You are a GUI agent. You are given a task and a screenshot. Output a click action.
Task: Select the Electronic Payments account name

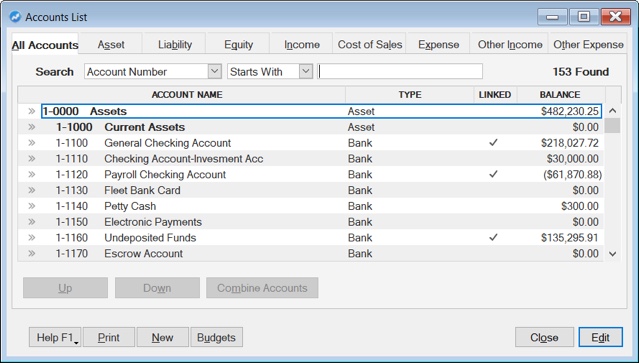[153, 222]
